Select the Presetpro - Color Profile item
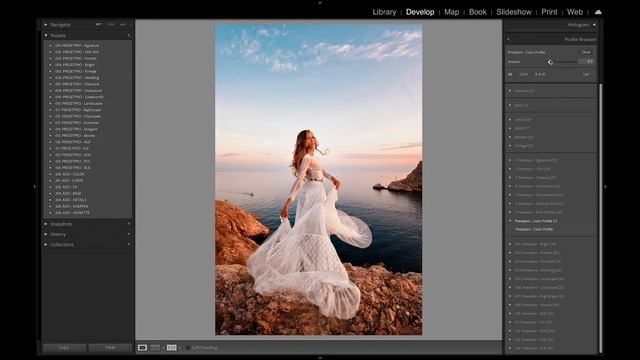This screenshot has height=360, width=640. 534,229
